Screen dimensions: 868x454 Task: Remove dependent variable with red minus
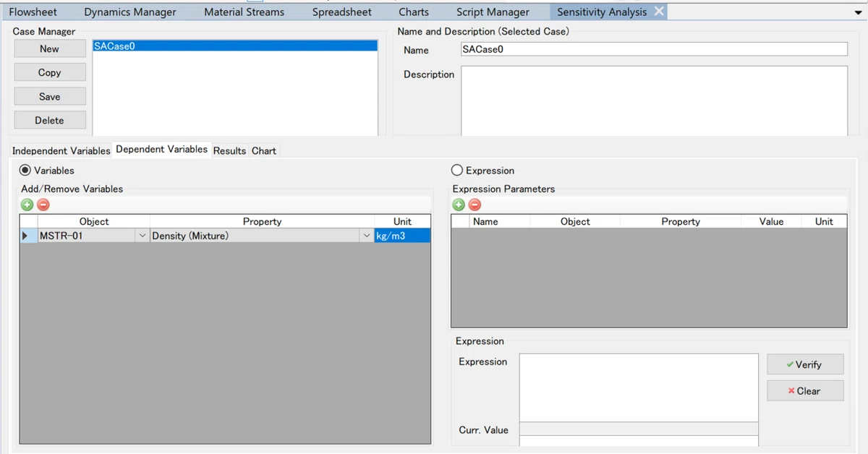tap(43, 205)
